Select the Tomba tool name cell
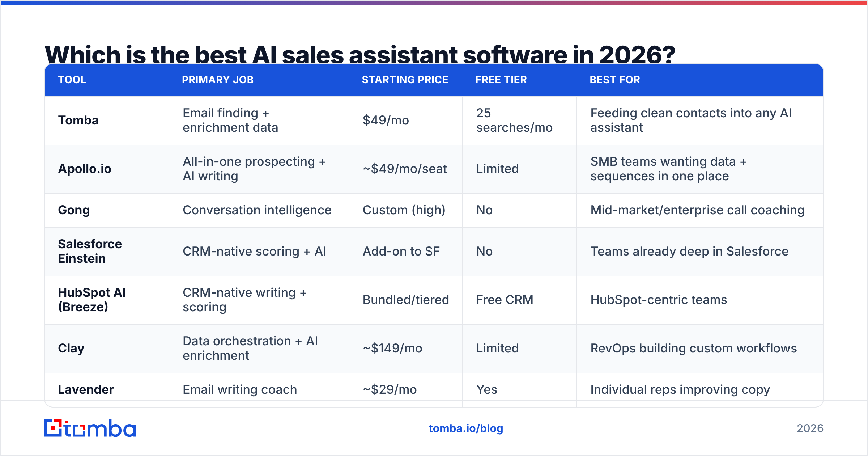Screen dimensions: 868x456 107,121
